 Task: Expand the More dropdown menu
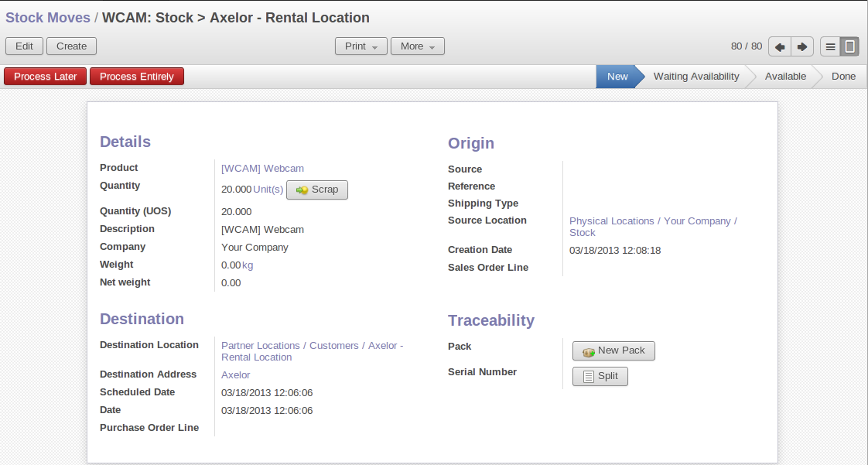[x=417, y=46]
